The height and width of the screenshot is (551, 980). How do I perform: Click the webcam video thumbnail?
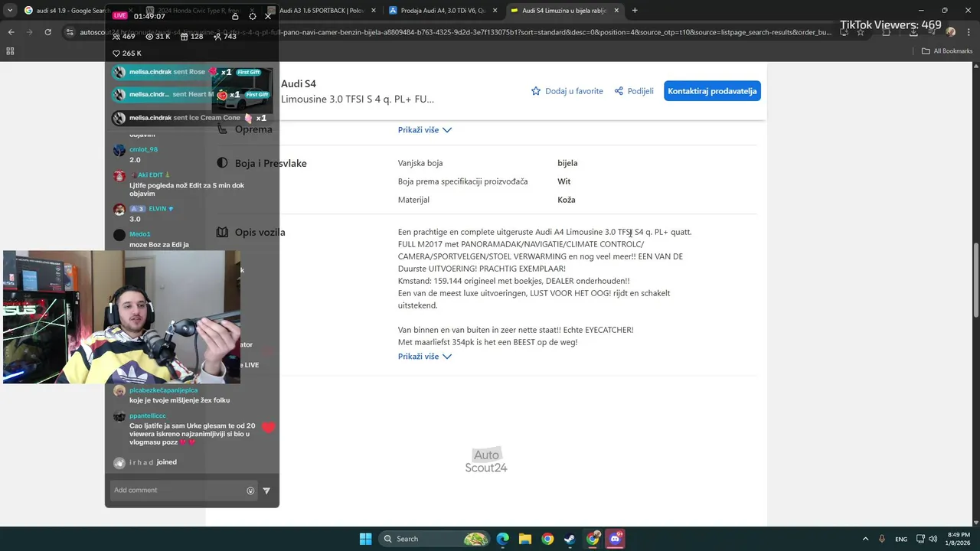coord(122,317)
